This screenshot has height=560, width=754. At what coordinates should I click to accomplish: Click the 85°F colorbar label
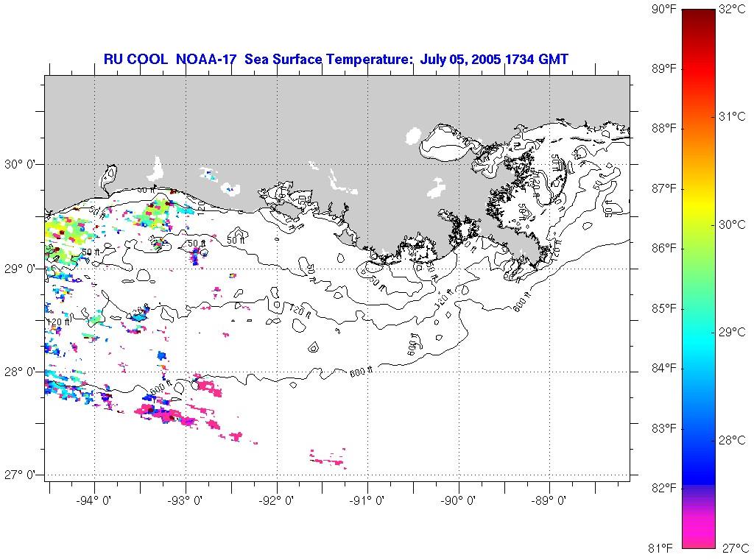point(663,308)
